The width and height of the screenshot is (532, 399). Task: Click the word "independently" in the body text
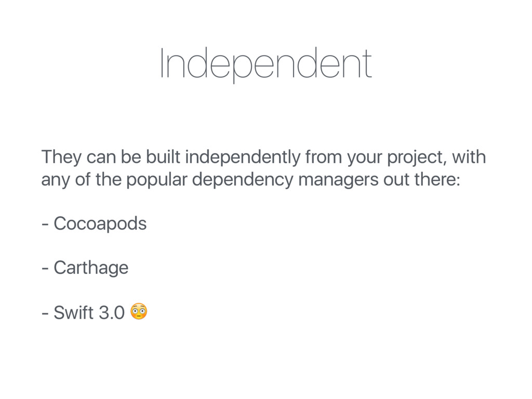[x=241, y=156]
